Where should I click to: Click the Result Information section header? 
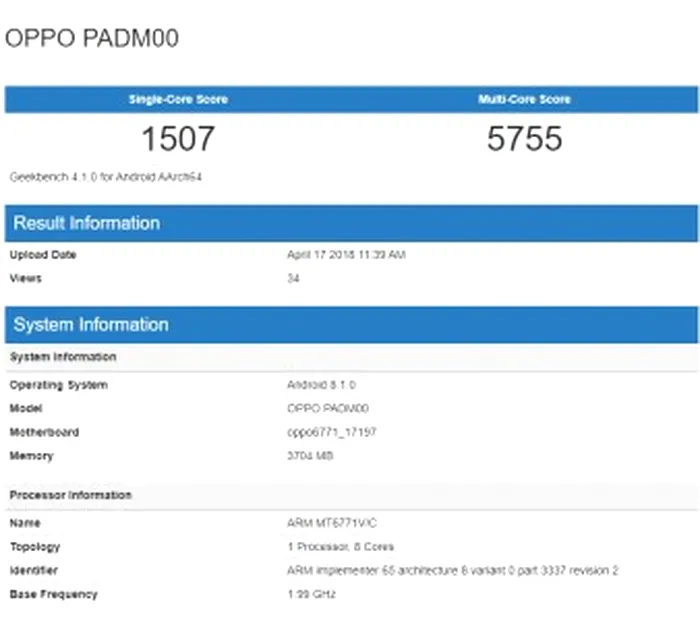pyautogui.click(x=351, y=223)
